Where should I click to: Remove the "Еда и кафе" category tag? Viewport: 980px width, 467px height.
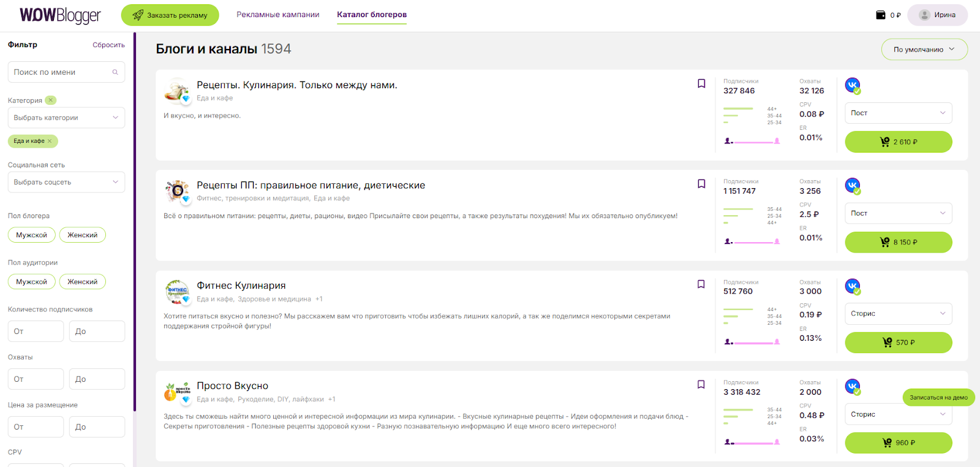point(50,141)
